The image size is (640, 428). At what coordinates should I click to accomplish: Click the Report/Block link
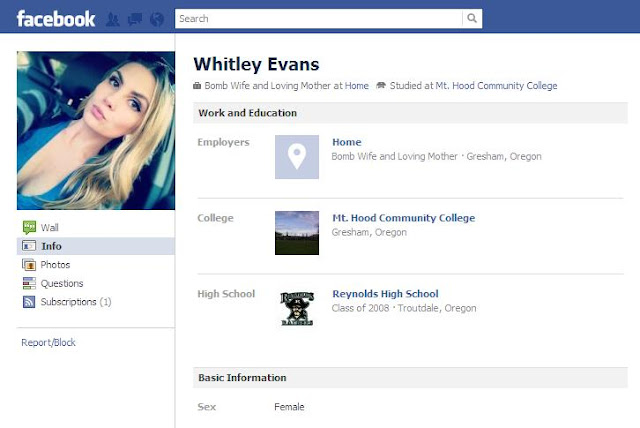tap(48, 342)
